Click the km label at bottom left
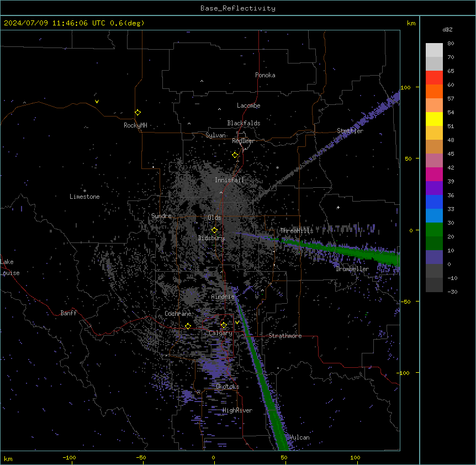The image size is (476, 465). (8, 458)
